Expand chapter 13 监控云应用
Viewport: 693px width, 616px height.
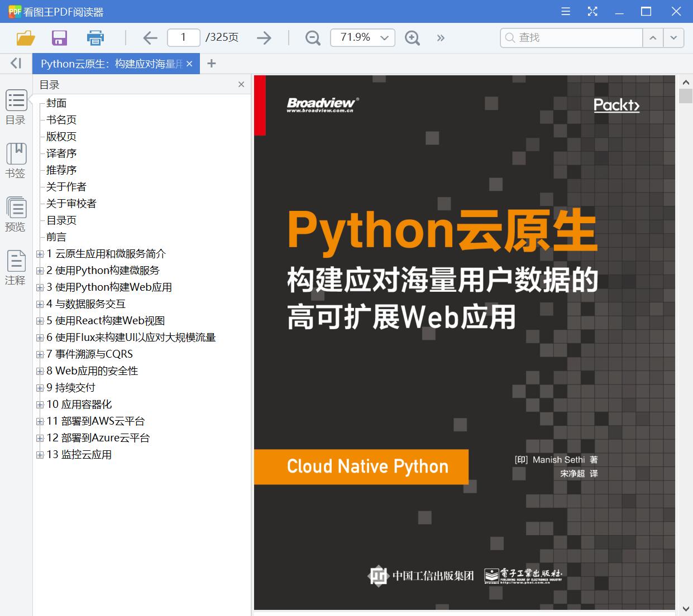(x=40, y=455)
